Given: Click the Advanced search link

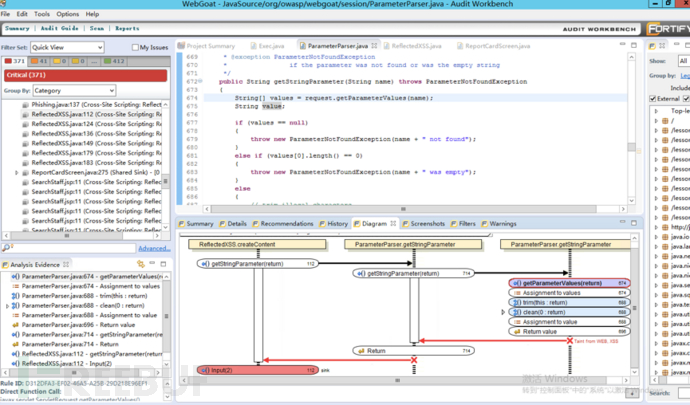Looking at the screenshot, I should click(x=153, y=248).
